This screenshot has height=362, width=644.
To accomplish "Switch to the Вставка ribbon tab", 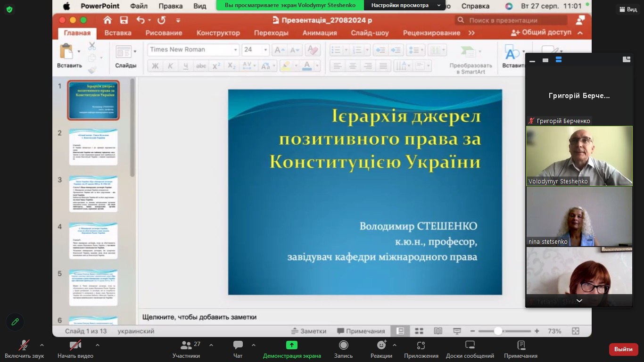I will tap(118, 33).
